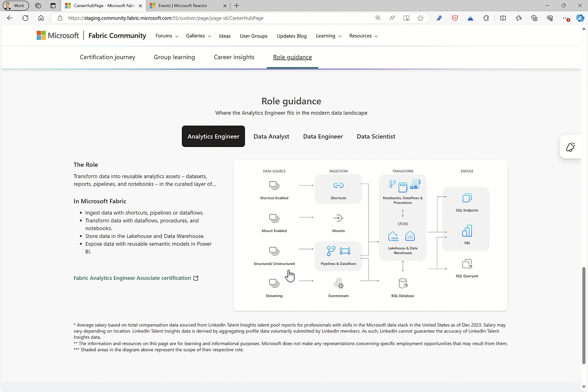Click the Shortcut Enabled data source icon
588x392 pixels.
click(x=274, y=185)
